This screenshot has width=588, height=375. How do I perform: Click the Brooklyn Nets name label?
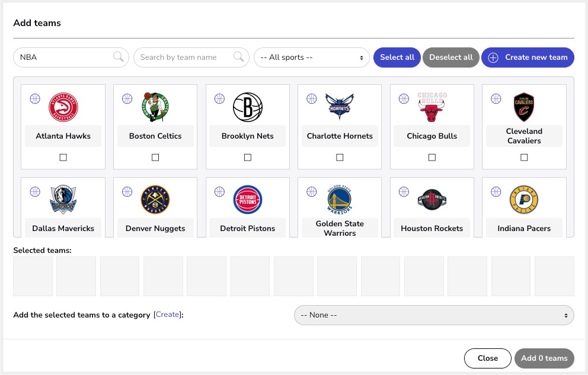(x=248, y=136)
